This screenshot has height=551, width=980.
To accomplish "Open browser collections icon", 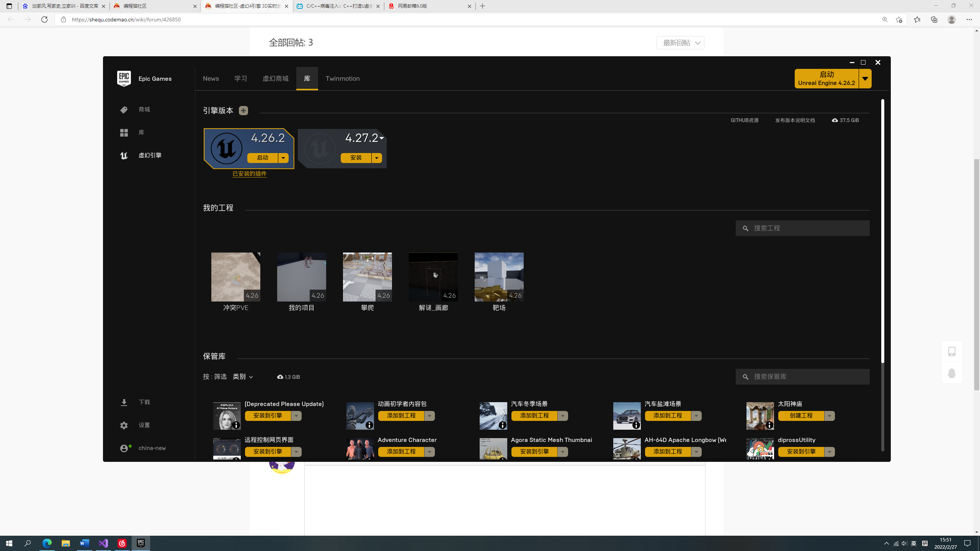I will pyautogui.click(x=934, y=20).
